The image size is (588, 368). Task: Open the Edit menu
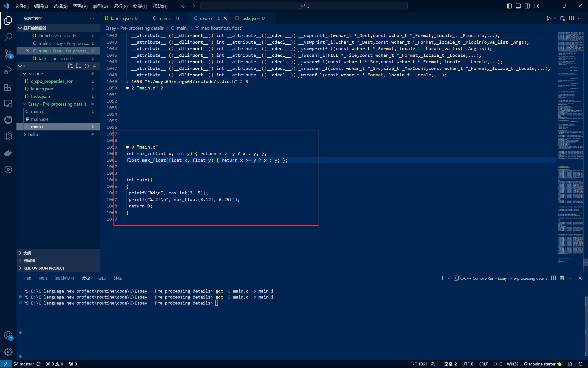point(41,6)
